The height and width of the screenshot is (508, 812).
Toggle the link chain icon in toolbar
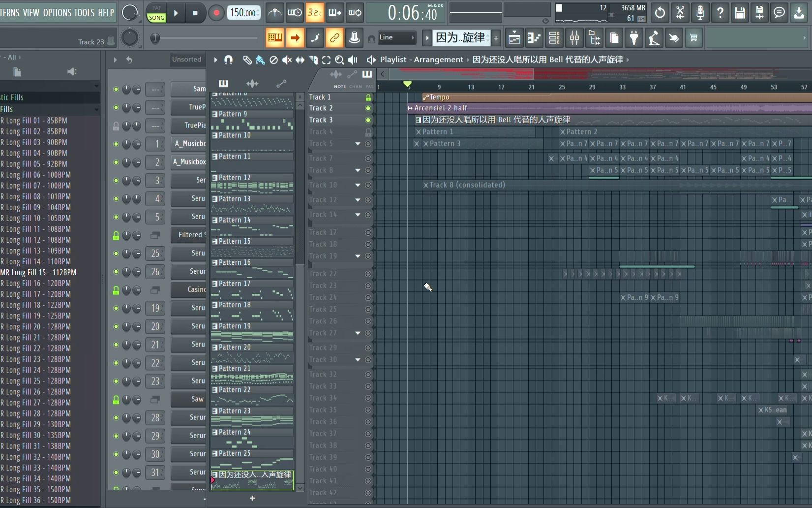tap(334, 38)
